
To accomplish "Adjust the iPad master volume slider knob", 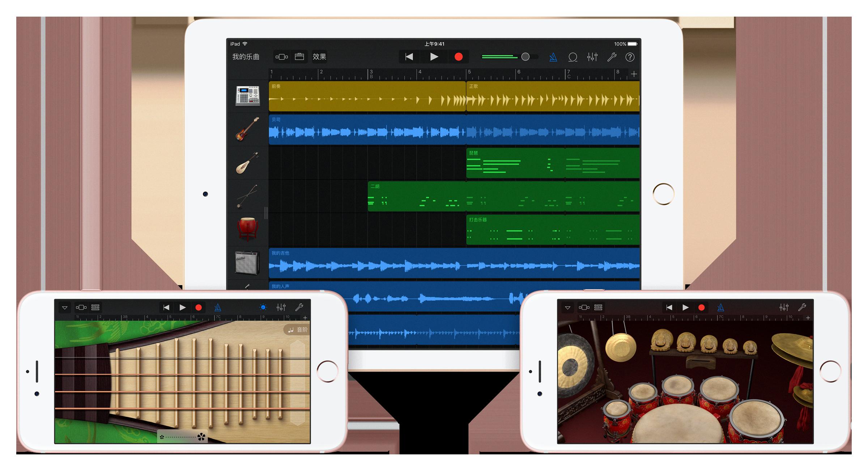I will pos(526,57).
